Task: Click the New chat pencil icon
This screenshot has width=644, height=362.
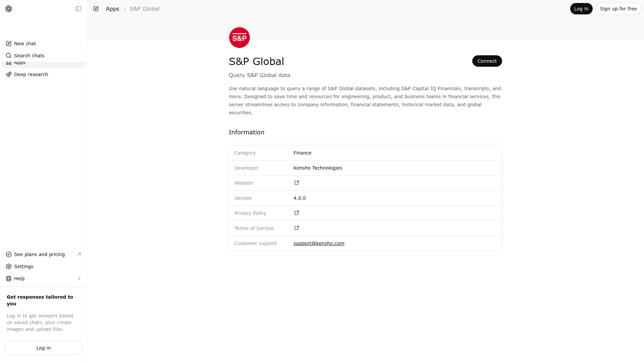Action: (x=9, y=44)
